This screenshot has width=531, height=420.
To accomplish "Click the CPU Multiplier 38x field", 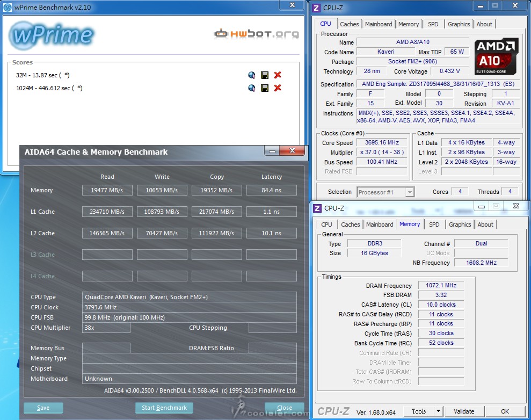I will 106,328.
